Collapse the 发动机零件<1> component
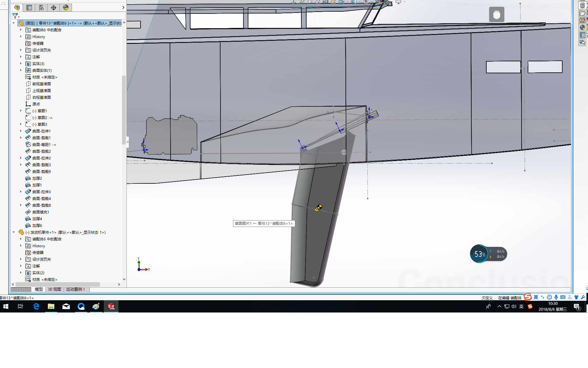588x368 pixels. (x=14, y=232)
